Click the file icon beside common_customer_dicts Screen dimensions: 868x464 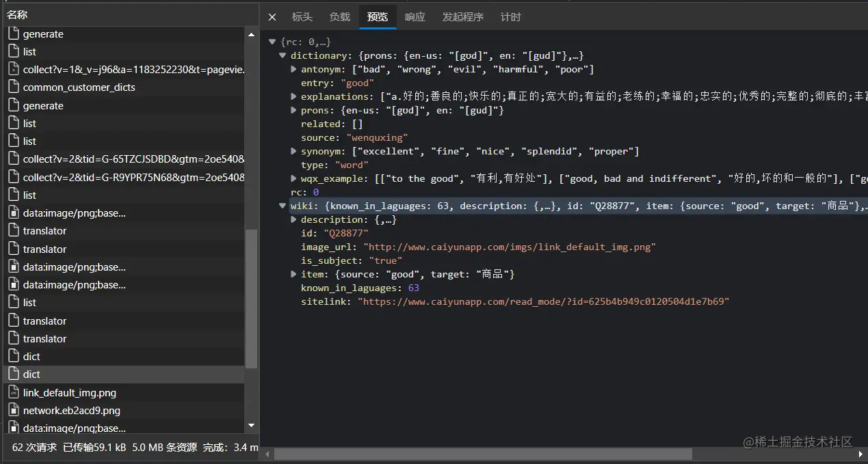click(x=14, y=87)
